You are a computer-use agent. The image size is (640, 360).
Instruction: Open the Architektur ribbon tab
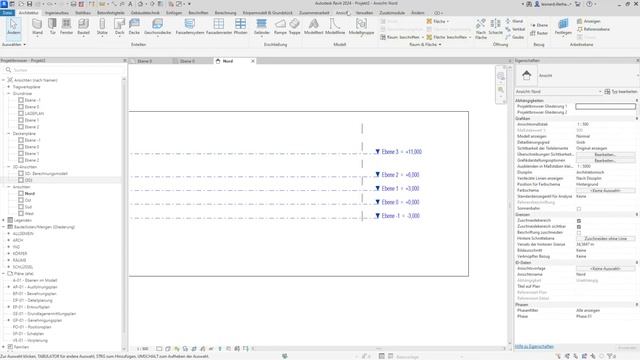pyautogui.click(x=28, y=13)
